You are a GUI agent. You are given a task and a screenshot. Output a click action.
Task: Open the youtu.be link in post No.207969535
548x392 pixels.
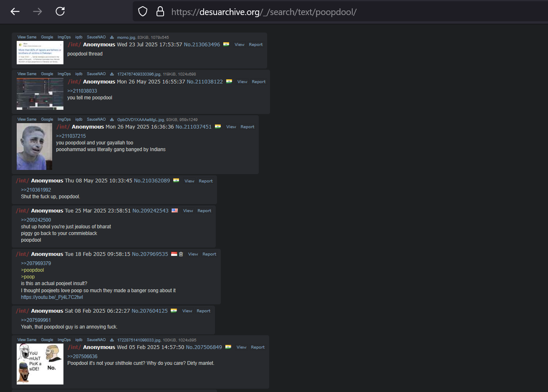tap(52, 297)
